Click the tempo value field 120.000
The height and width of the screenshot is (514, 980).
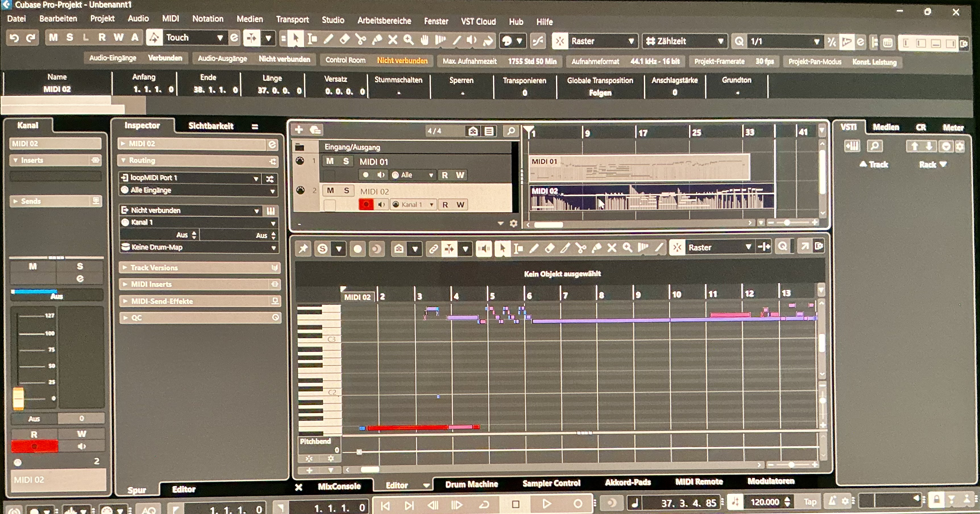(x=765, y=502)
